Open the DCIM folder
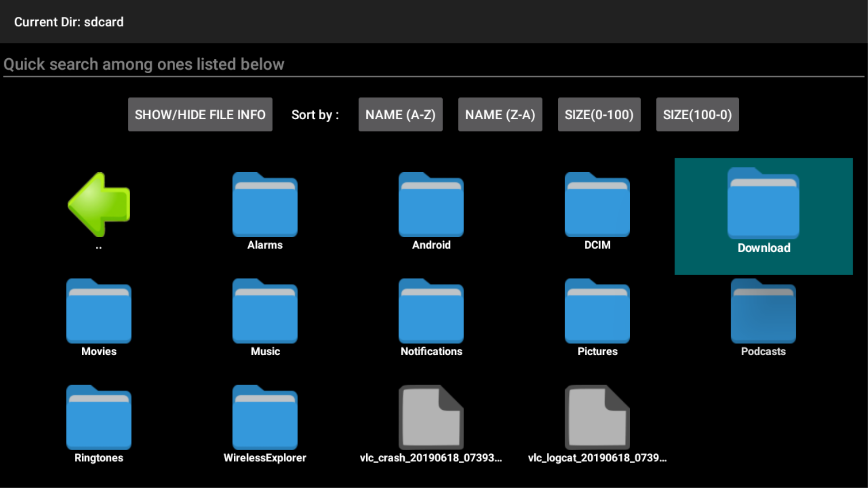868x488 pixels. [x=597, y=208]
